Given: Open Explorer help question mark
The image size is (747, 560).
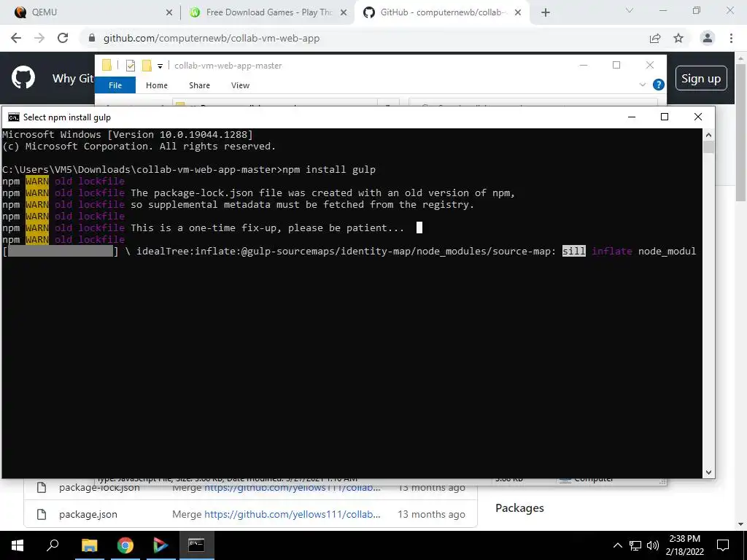Looking at the screenshot, I should coord(659,85).
